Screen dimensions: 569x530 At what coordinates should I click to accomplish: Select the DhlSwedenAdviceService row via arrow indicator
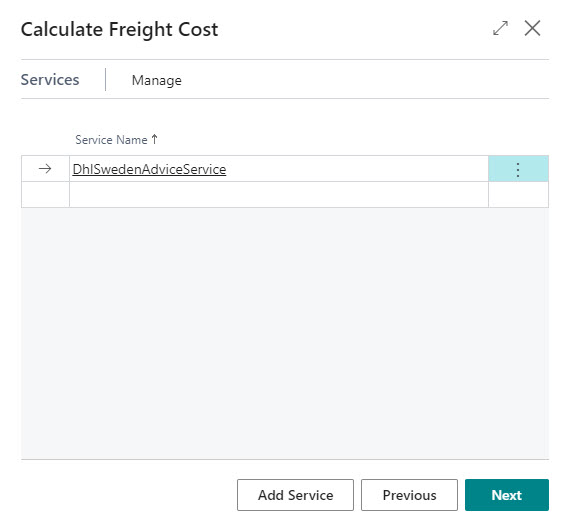45,169
